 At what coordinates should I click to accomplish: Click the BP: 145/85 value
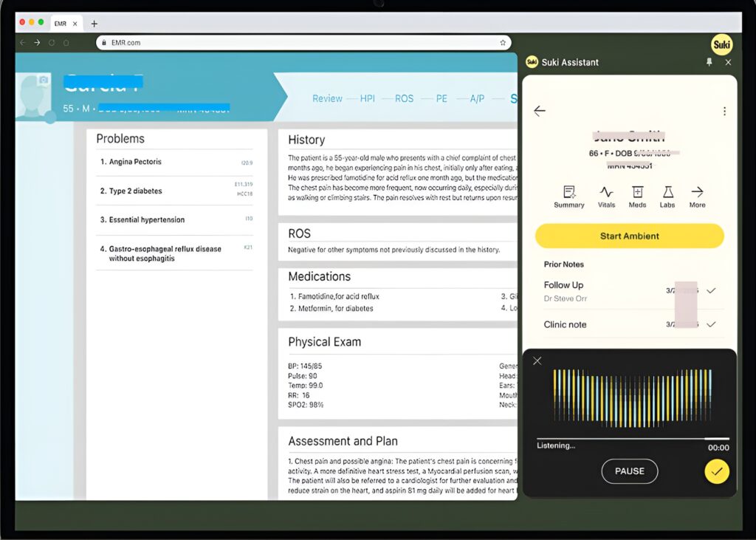coord(305,366)
